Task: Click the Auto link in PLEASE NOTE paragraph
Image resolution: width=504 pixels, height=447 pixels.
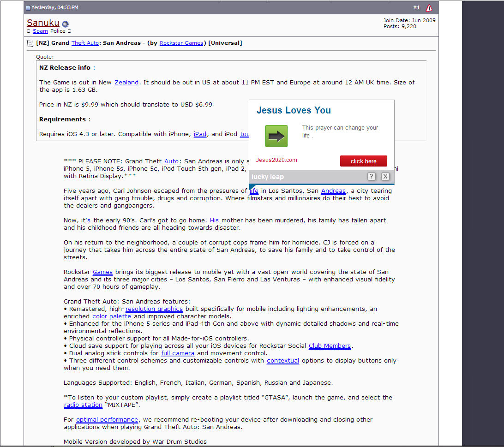Action: pyautogui.click(x=171, y=161)
